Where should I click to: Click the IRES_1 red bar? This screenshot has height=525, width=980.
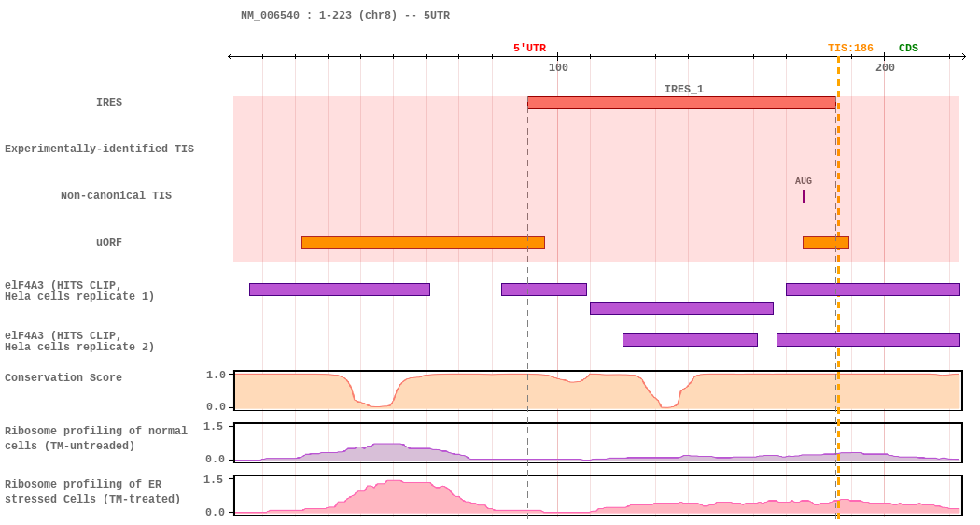[681, 103]
